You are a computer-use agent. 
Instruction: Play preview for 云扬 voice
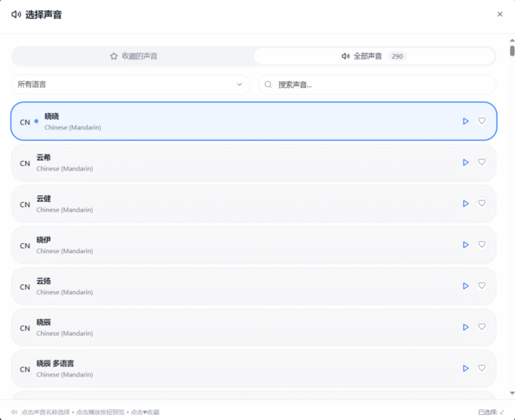click(x=466, y=286)
